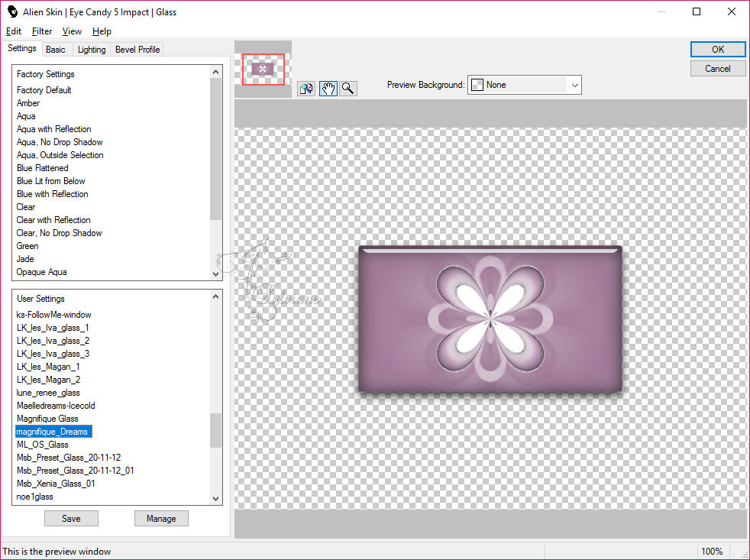Select Clear, No Drop Shadow preset
750x560 pixels.
(x=60, y=232)
